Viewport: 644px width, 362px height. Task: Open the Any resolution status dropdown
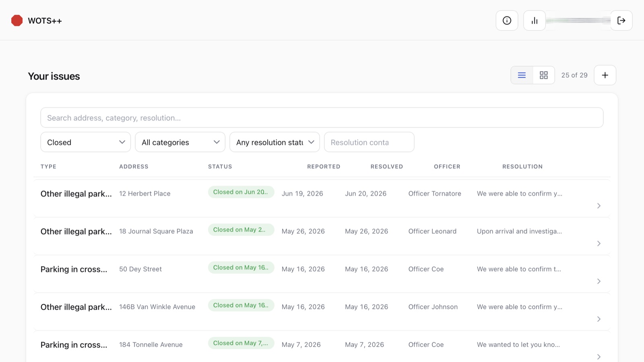(275, 142)
